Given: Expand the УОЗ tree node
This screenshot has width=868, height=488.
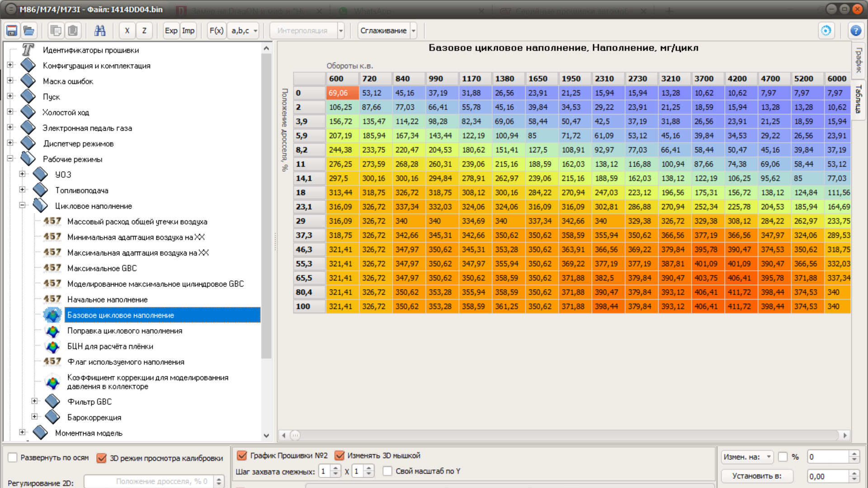Looking at the screenshot, I should coord(22,174).
